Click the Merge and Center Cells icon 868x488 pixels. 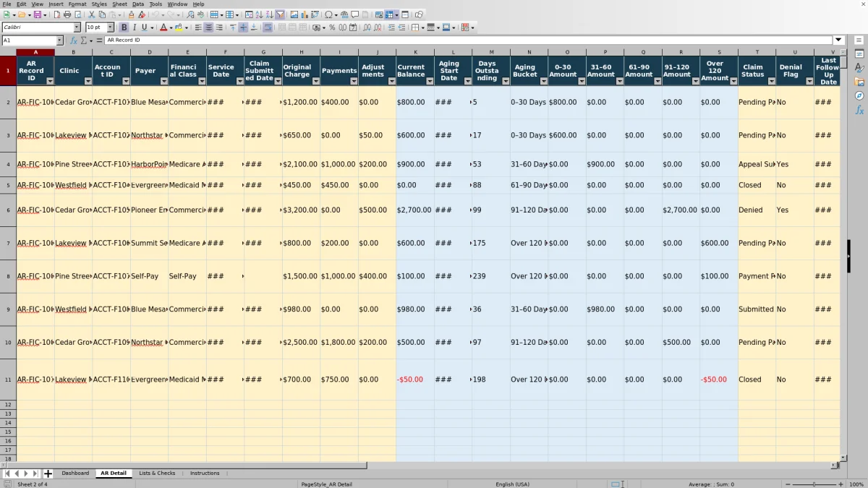point(281,27)
